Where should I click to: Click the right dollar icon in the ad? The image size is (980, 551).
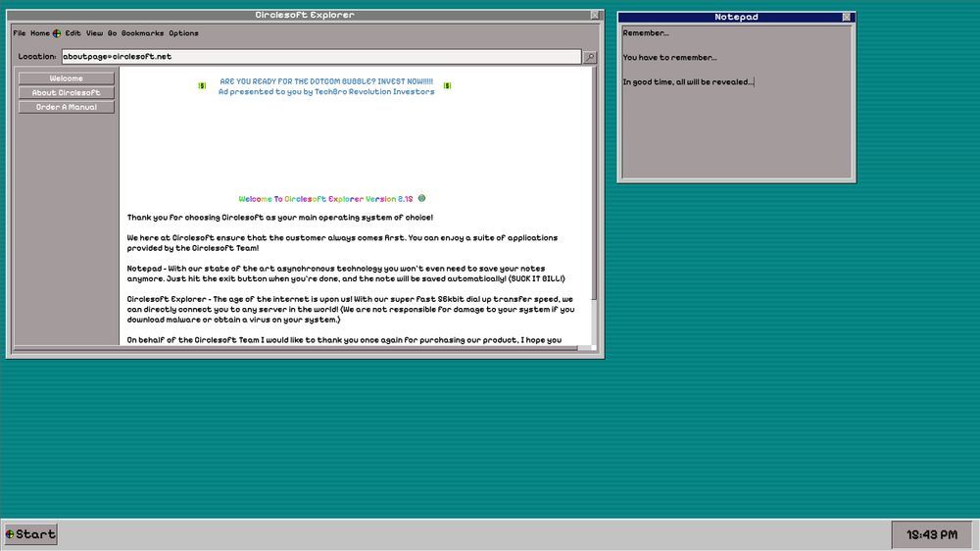447,85
